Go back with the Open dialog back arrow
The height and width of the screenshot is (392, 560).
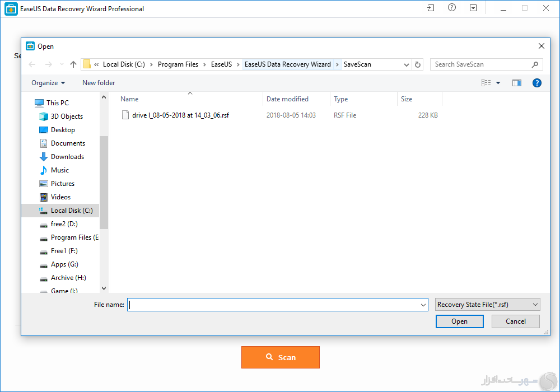[32, 64]
